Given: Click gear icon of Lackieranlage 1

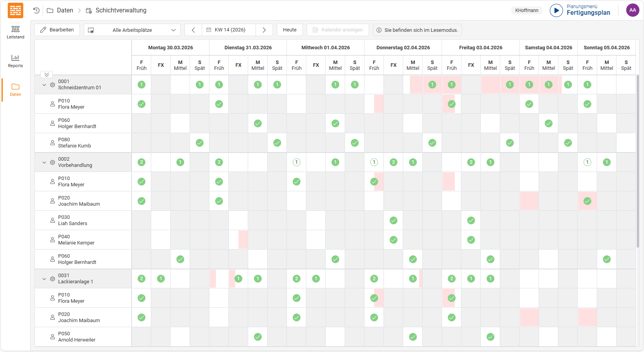Looking at the screenshot, I should tap(52, 279).
